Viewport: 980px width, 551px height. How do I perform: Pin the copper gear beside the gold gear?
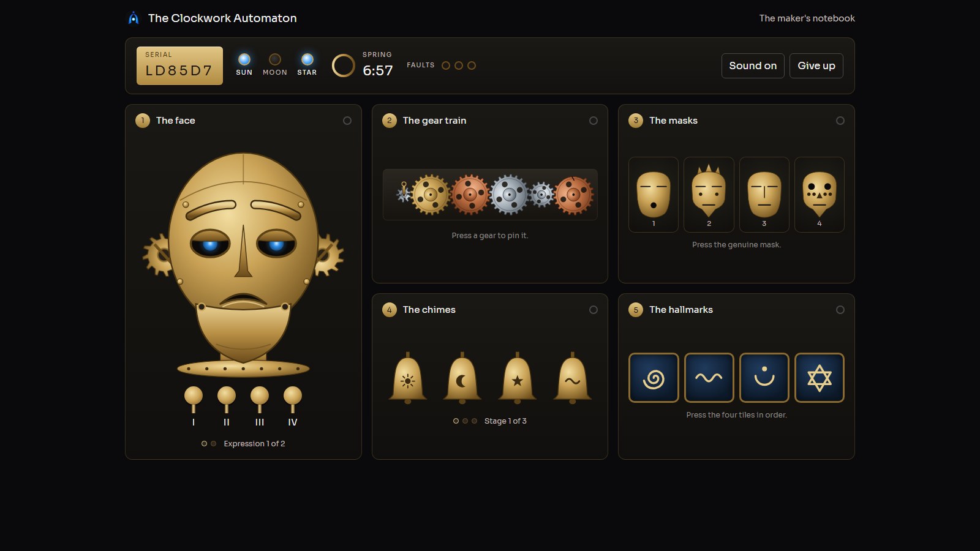click(x=470, y=195)
